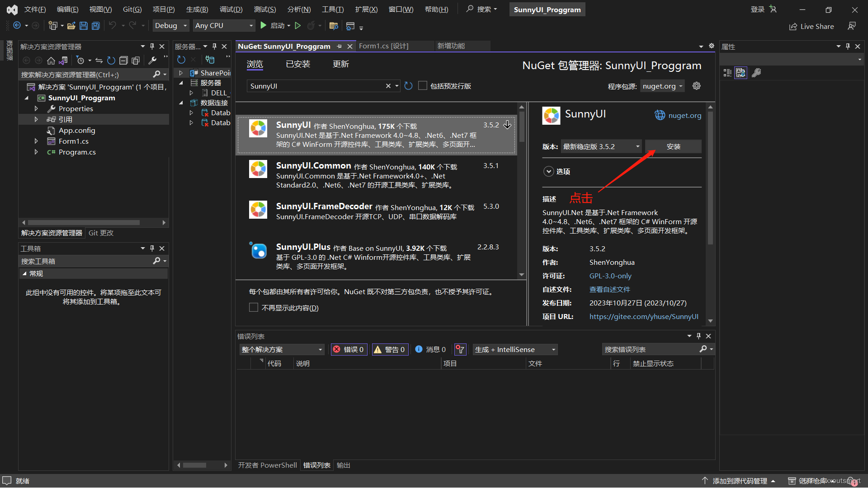Click the Collapse All icon in Solution Explorer
The width and height of the screenshot is (868, 488).
point(123,60)
